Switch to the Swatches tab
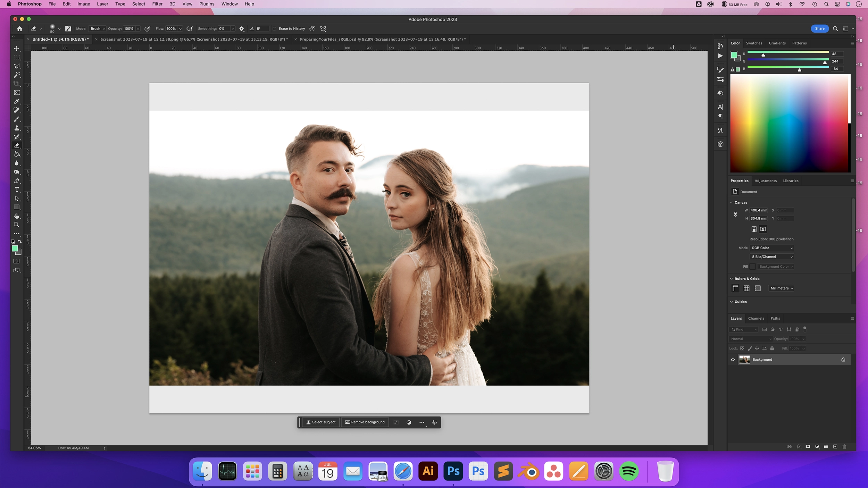The height and width of the screenshot is (488, 868). [x=754, y=43]
